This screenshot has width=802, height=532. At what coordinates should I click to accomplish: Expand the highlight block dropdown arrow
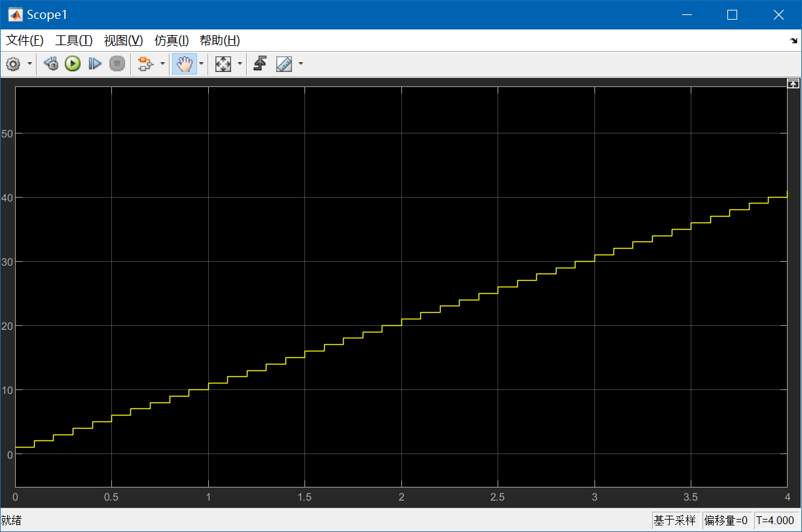pos(162,64)
